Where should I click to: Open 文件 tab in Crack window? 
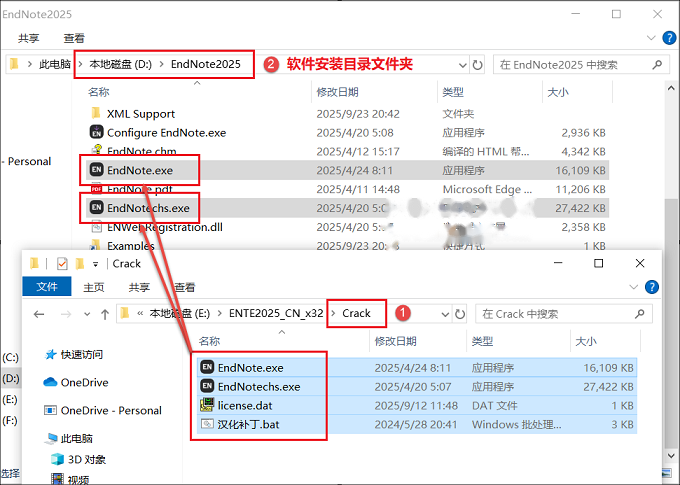pos(47,287)
